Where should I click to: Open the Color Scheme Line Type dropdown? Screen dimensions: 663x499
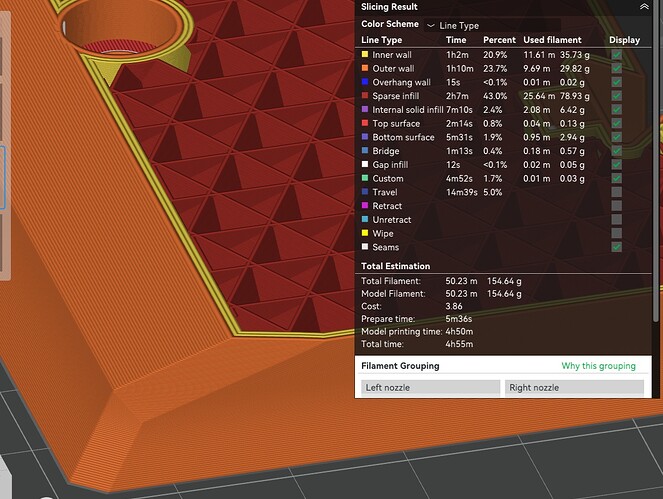(x=493, y=25)
